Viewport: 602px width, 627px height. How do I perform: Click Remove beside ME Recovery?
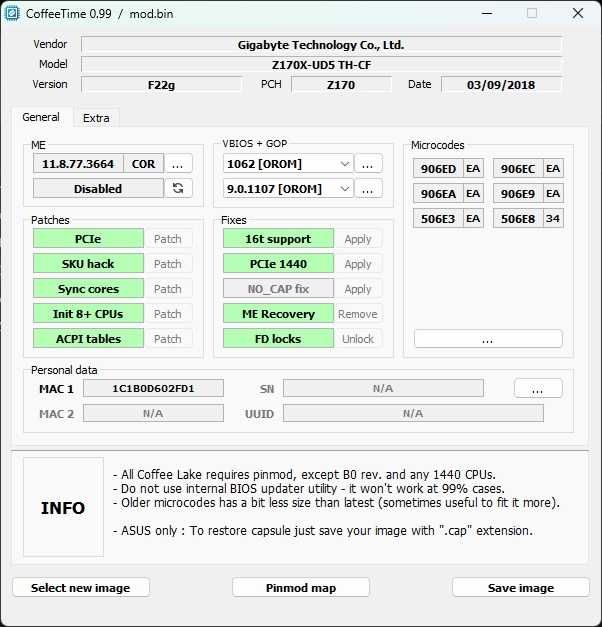click(358, 314)
